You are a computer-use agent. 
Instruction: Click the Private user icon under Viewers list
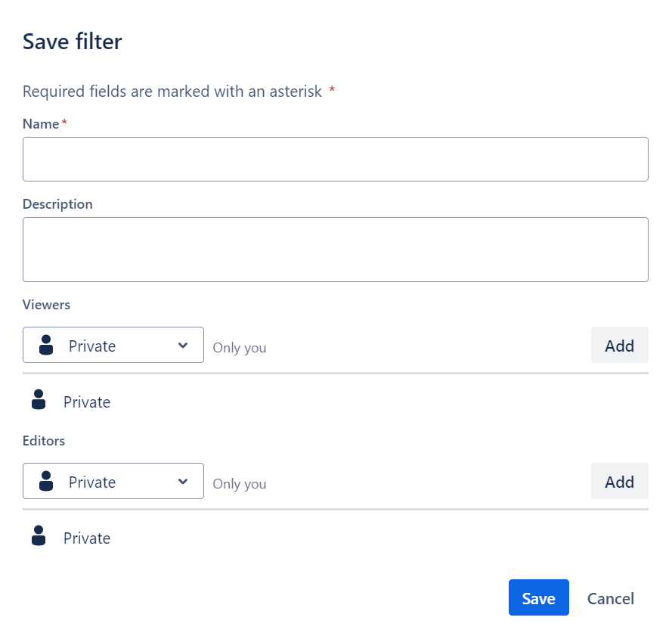[x=39, y=400]
